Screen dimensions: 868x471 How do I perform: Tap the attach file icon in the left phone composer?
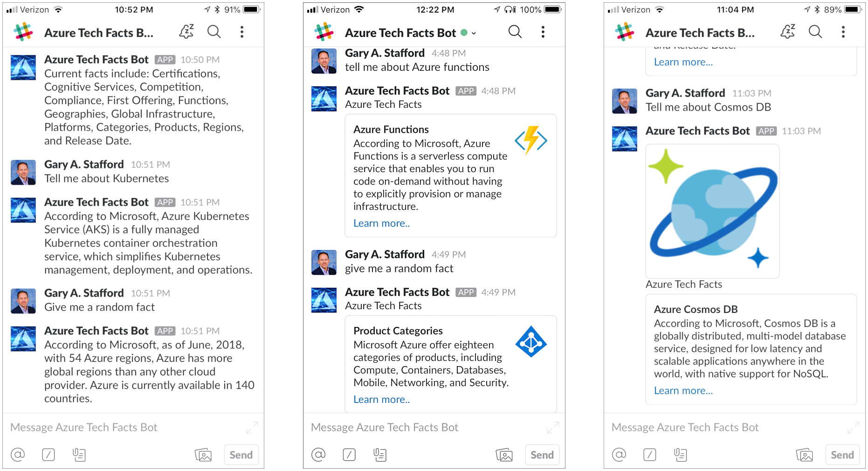click(x=79, y=454)
